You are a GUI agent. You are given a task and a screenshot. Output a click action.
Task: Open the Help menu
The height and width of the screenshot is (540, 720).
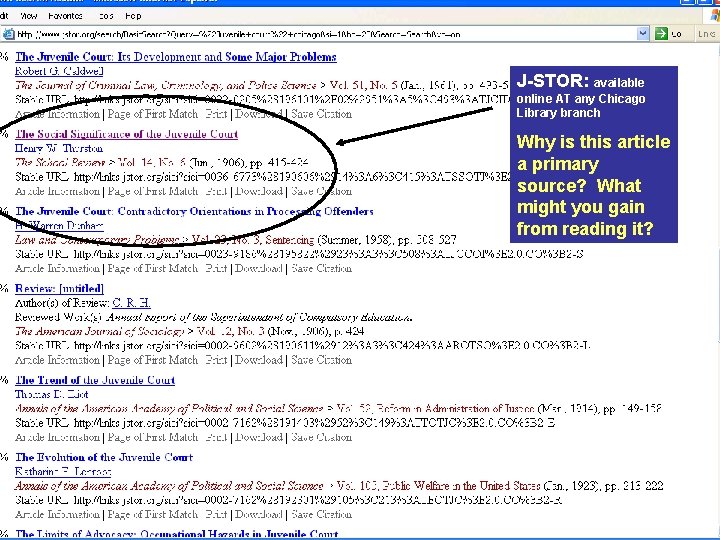(133, 16)
